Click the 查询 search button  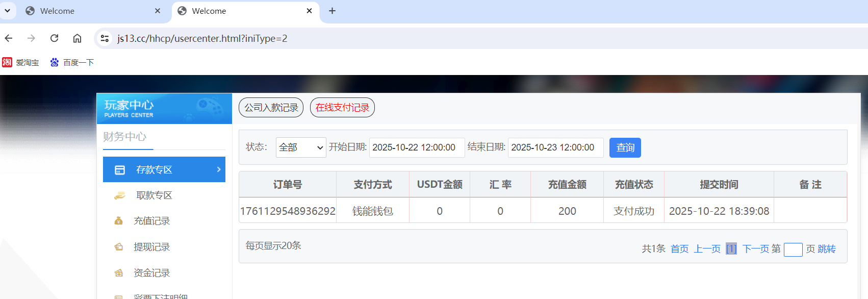[625, 147]
